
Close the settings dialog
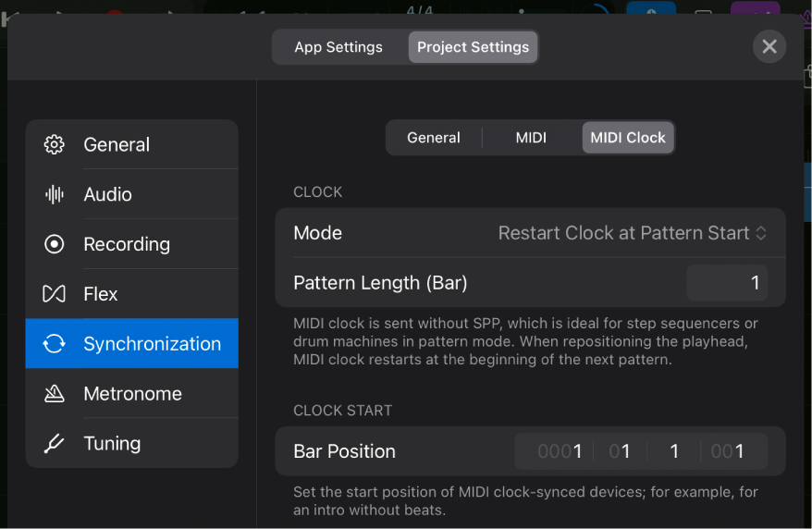(x=769, y=46)
